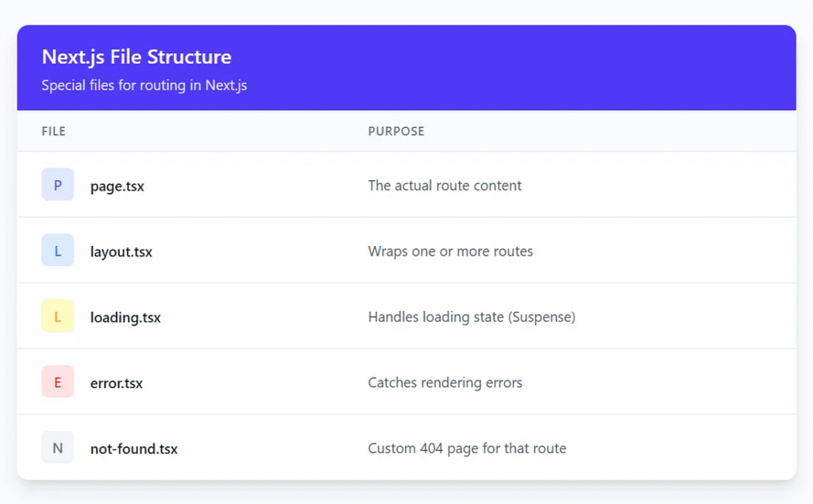Select the not-found.tsx file name

pos(134,449)
